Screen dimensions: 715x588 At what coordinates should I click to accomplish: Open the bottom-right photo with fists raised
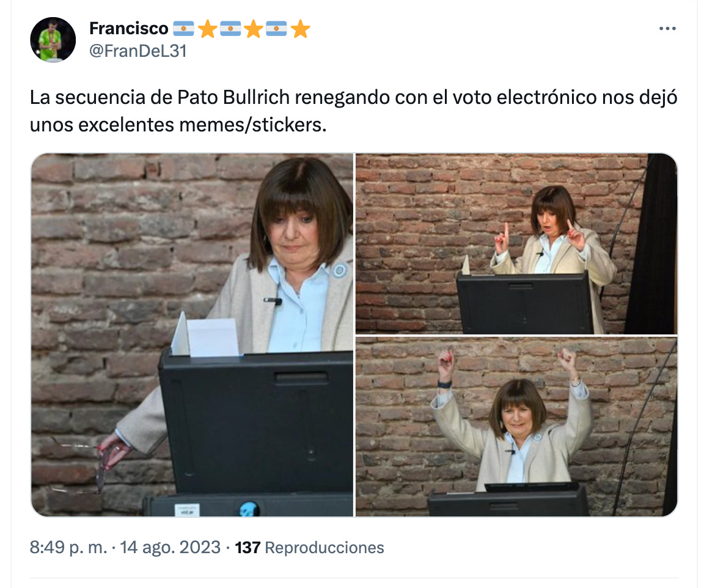pyautogui.click(x=516, y=427)
